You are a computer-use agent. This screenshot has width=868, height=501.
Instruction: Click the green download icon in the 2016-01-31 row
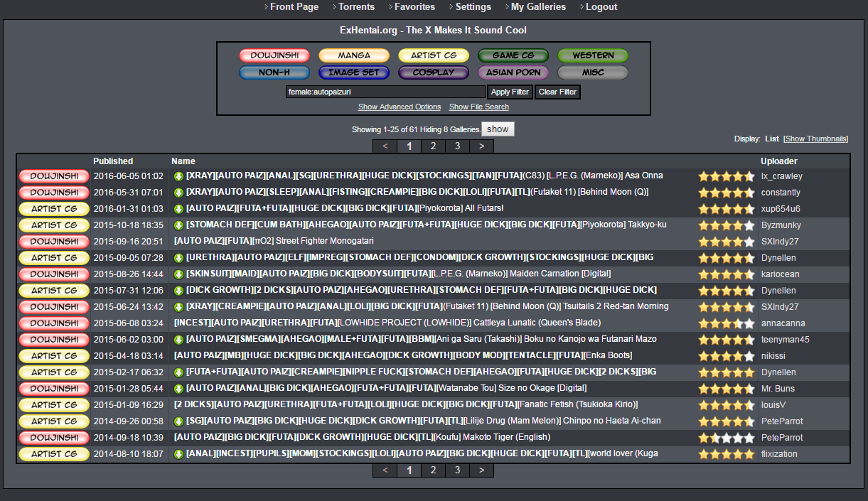pyautogui.click(x=179, y=209)
